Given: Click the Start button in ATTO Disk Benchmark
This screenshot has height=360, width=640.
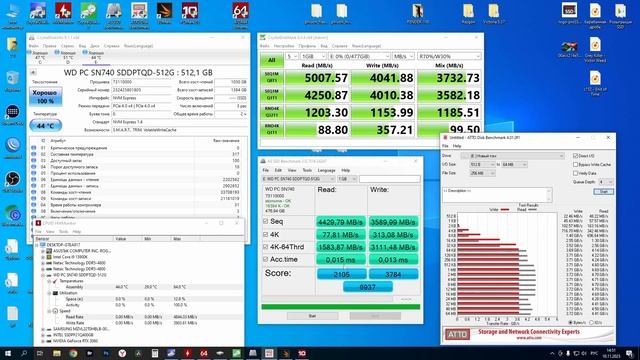Looking at the screenshot, I should point(604,191).
